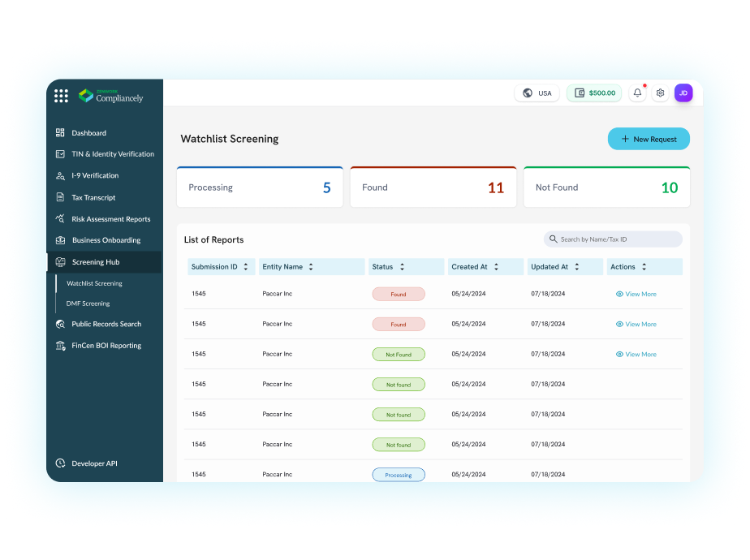Click the Public Records Search icon
Viewport: 750px width, 560px height.
point(60,324)
